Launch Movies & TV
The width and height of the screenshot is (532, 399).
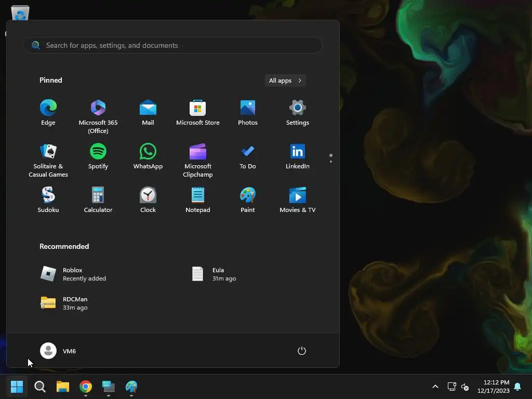298,200
